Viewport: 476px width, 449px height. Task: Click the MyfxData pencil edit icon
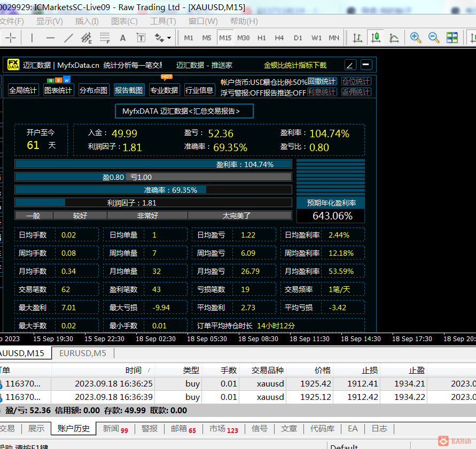point(350,65)
